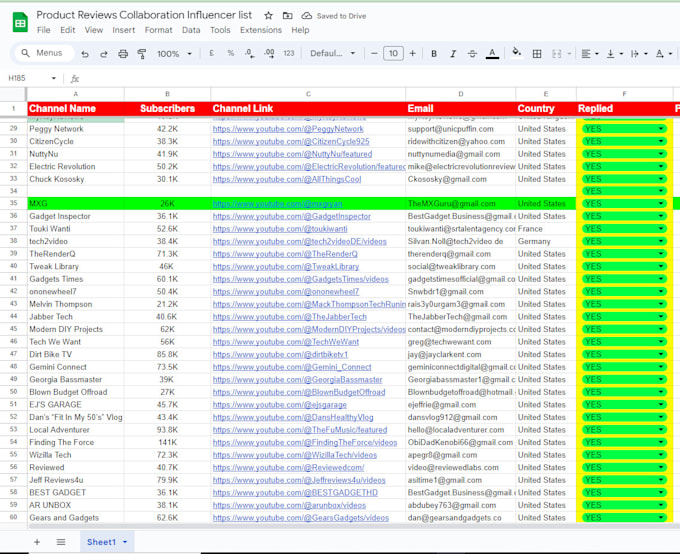680x554 pixels.
Task: Open horizontal align options
Action: pos(589,53)
